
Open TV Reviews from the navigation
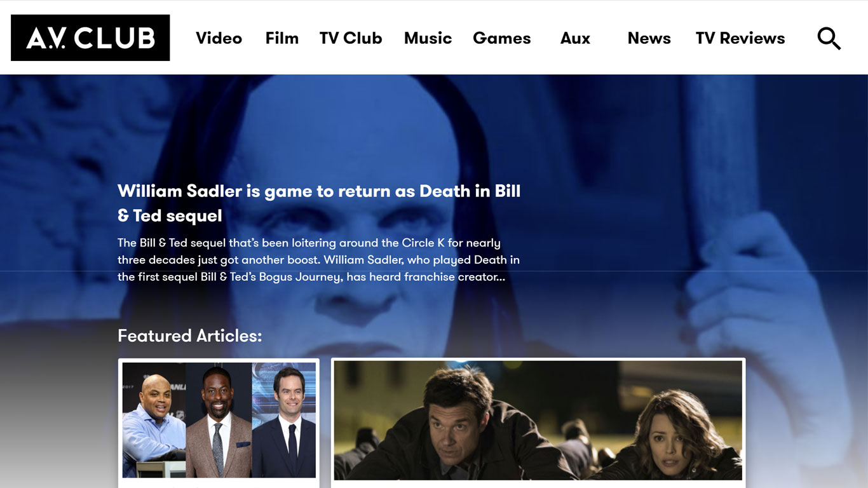click(x=740, y=38)
